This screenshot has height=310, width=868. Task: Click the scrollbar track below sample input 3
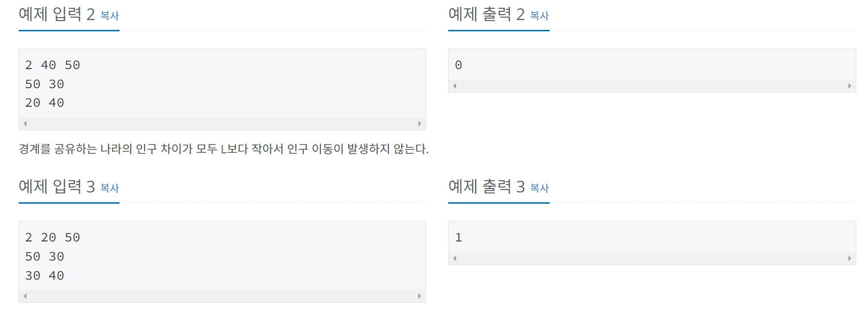click(x=220, y=295)
